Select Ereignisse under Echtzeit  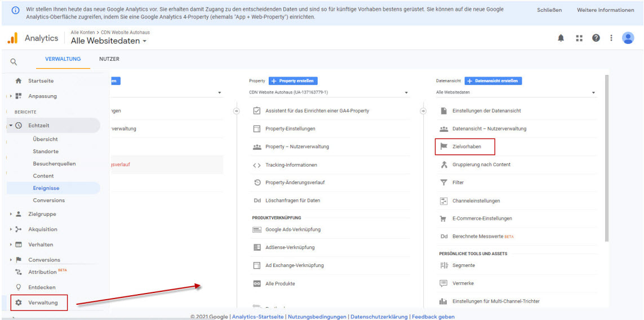click(x=46, y=188)
